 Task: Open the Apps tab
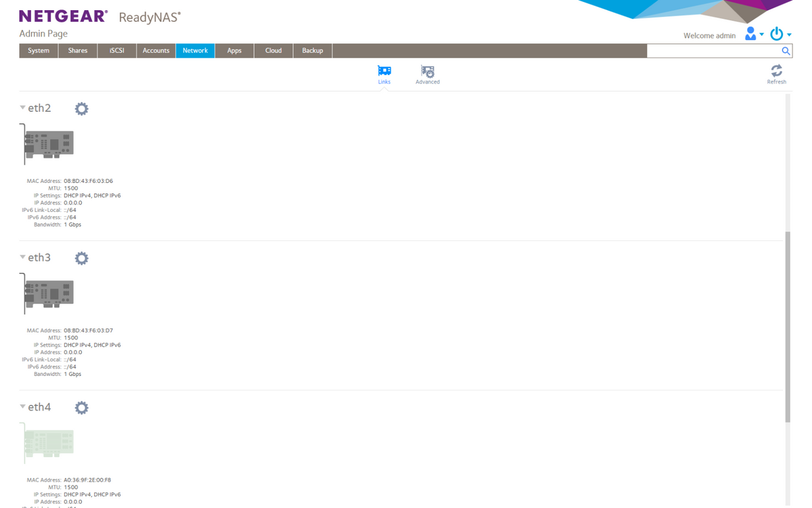235,51
